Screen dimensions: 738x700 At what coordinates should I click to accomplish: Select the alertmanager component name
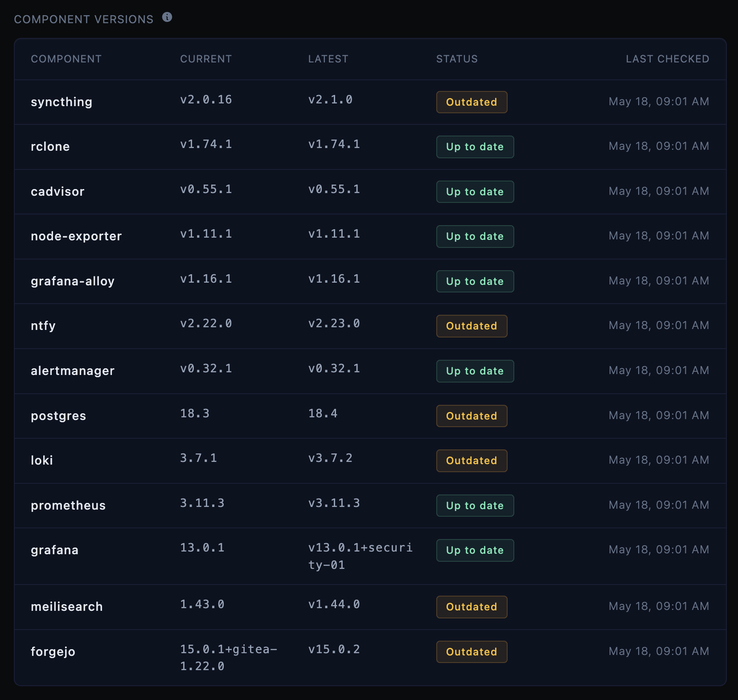(73, 371)
